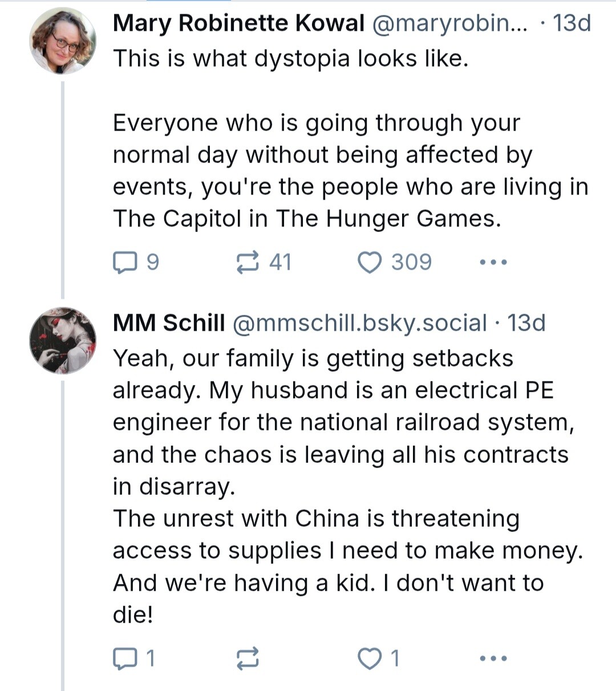Click the 13d timestamp on Schill's reply

(x=526, y=323)
